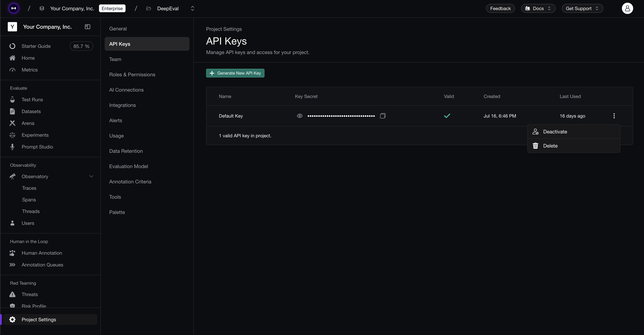Click the Confident AI logo icon
The height and width of the screenshot is (335, 644).
[x=14, y=9]
